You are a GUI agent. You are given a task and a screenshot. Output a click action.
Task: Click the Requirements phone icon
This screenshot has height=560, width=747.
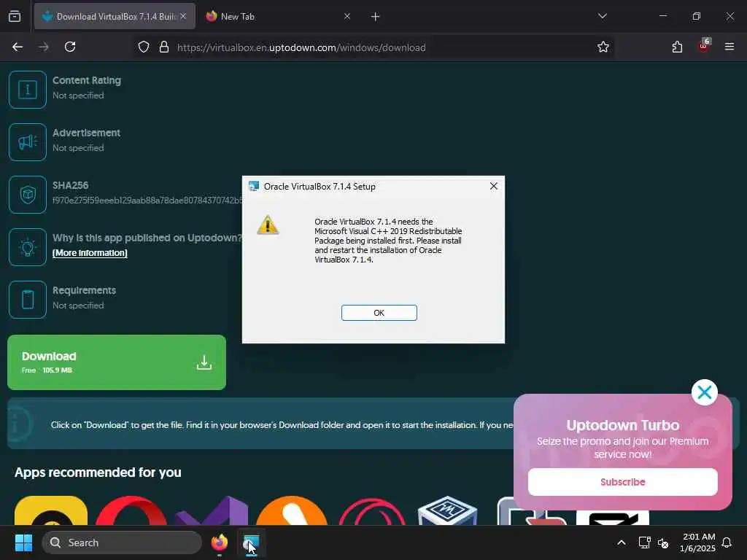coord(28,300)
